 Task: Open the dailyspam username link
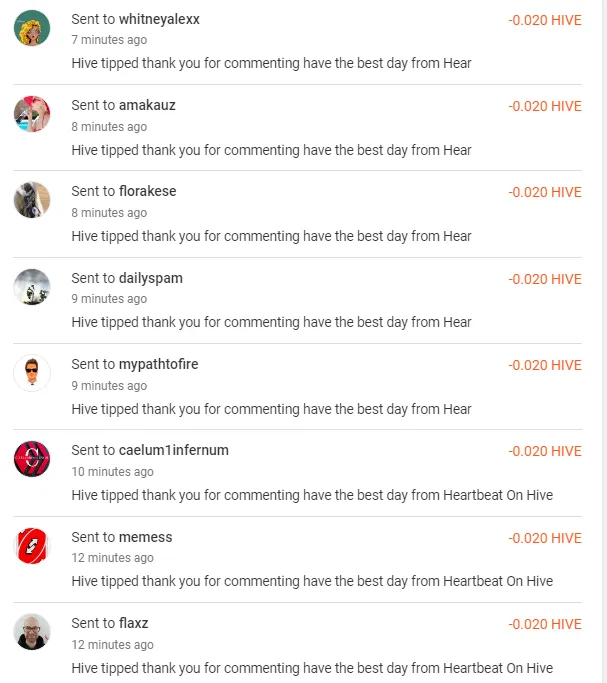(150, 278)
